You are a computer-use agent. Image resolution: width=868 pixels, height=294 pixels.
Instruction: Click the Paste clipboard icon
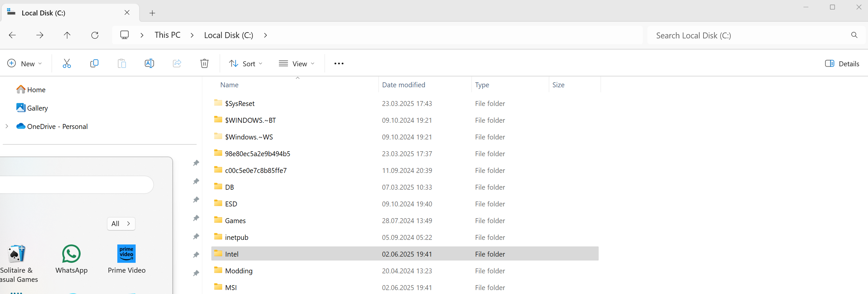coord(122,63)
